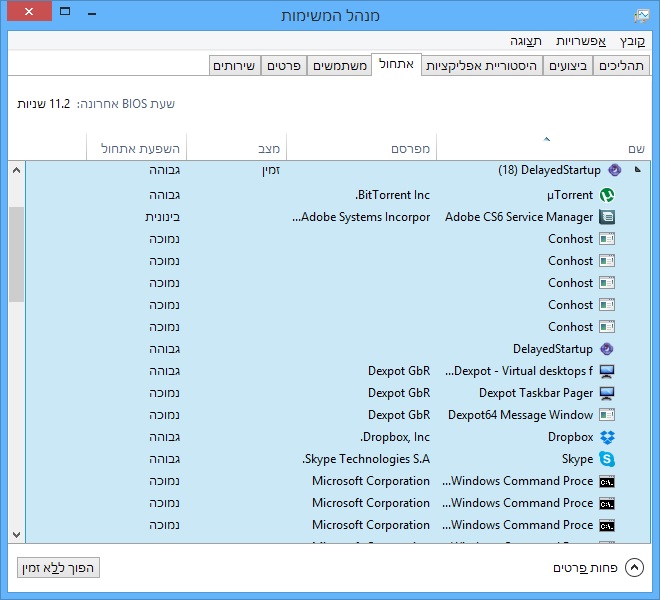The width and height of the screenshot is (660, 600).
Task: Open the שירותים tab
Action: click(x=234, y=66)
